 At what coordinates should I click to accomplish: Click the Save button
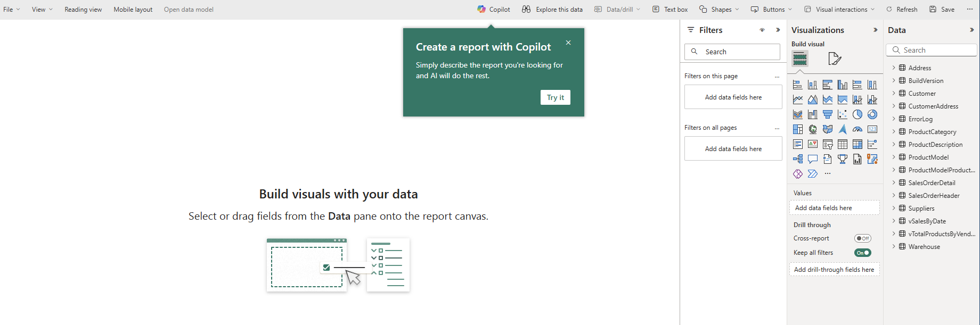(x=942, y=9)
